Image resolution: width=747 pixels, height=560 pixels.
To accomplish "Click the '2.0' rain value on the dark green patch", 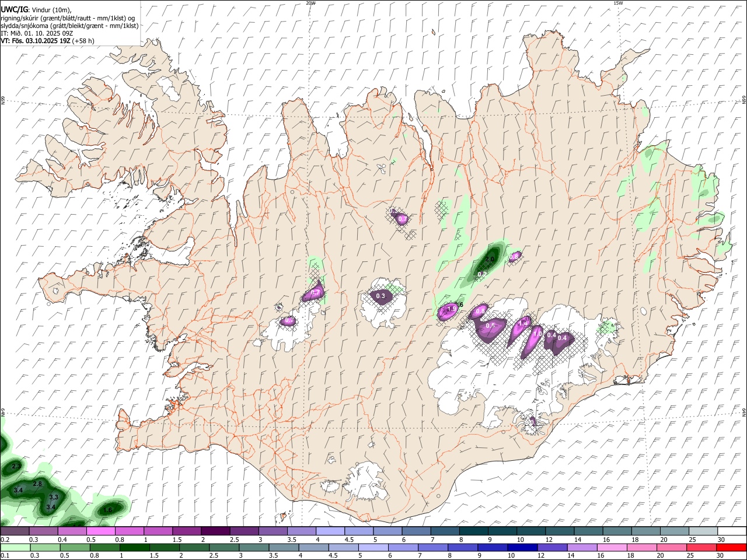I will coord(490,260).
